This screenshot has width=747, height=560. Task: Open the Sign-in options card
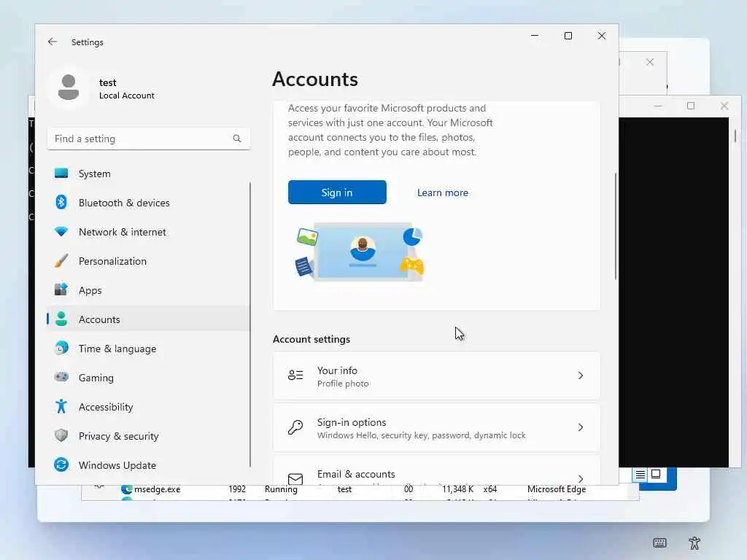pos(436,427)
